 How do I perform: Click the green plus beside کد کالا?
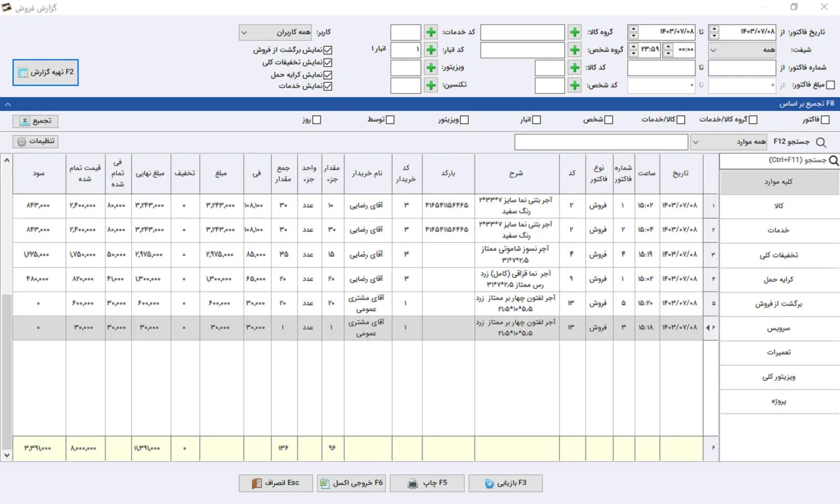coord(574,68)
